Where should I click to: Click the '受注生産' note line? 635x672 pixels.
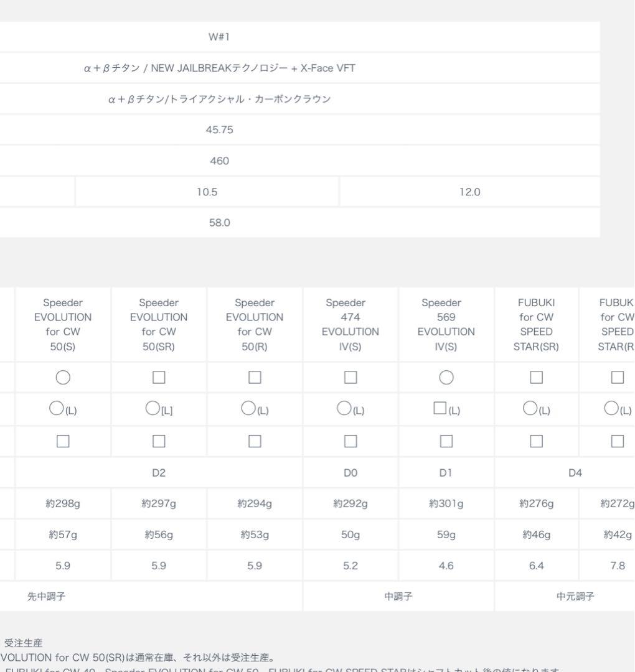coord(23,643)
